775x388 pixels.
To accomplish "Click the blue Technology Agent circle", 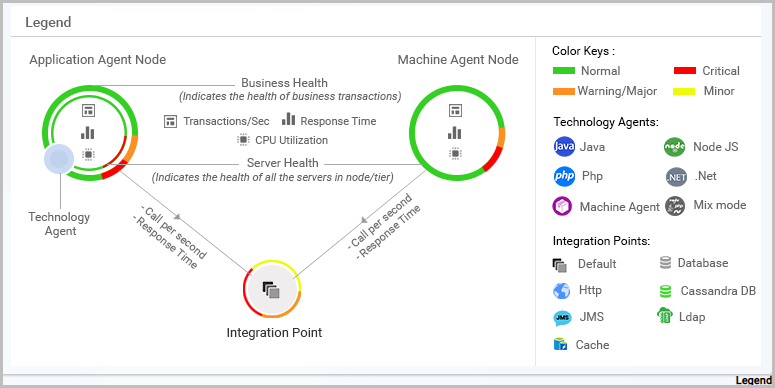I will (x=59, y=159).
